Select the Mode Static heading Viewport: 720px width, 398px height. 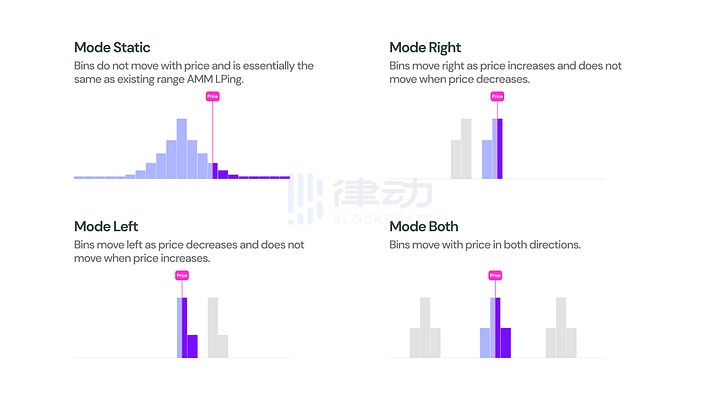coord(112,47)
